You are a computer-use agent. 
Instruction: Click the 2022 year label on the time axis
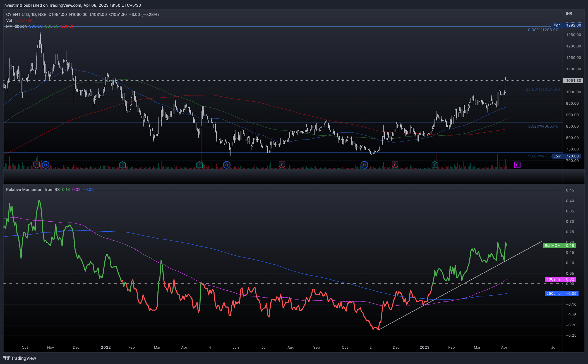point(106,347)
